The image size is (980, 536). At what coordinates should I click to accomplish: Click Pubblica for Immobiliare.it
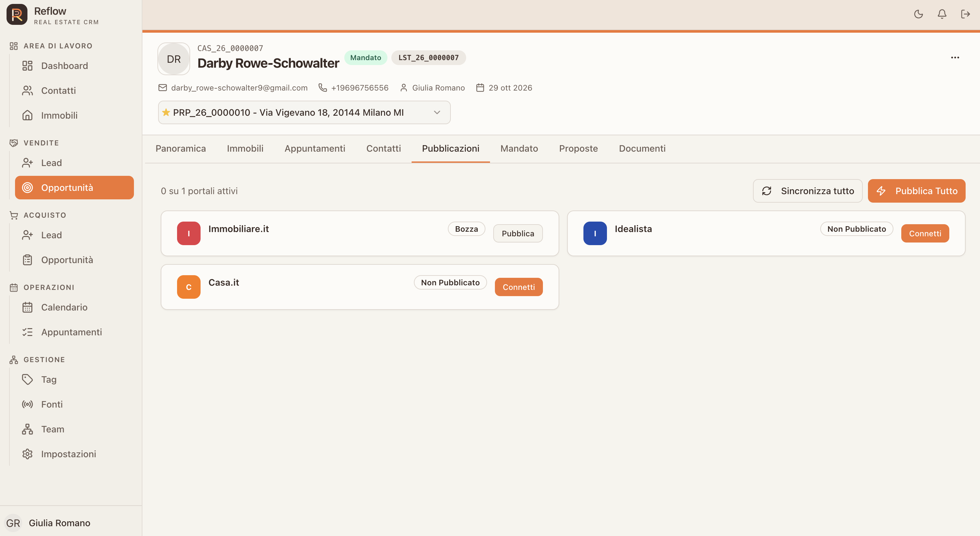(x=518, y=233)
